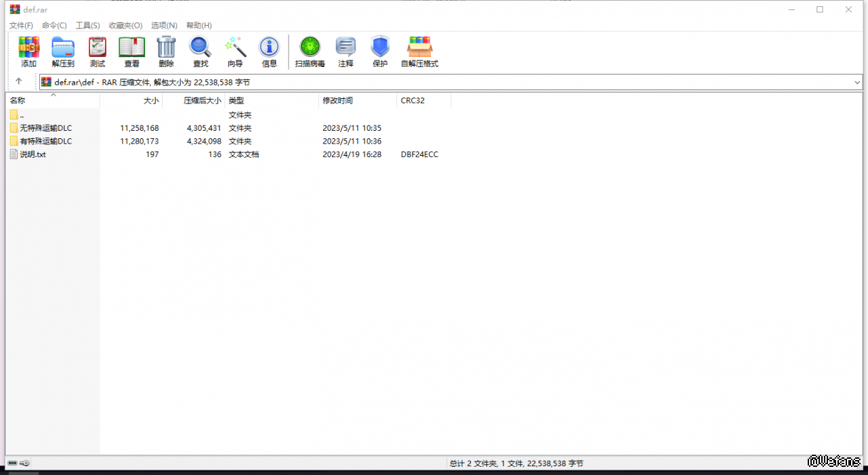Maximize the def.rar window
Screen dimensions: 868x475
point(820,9)
